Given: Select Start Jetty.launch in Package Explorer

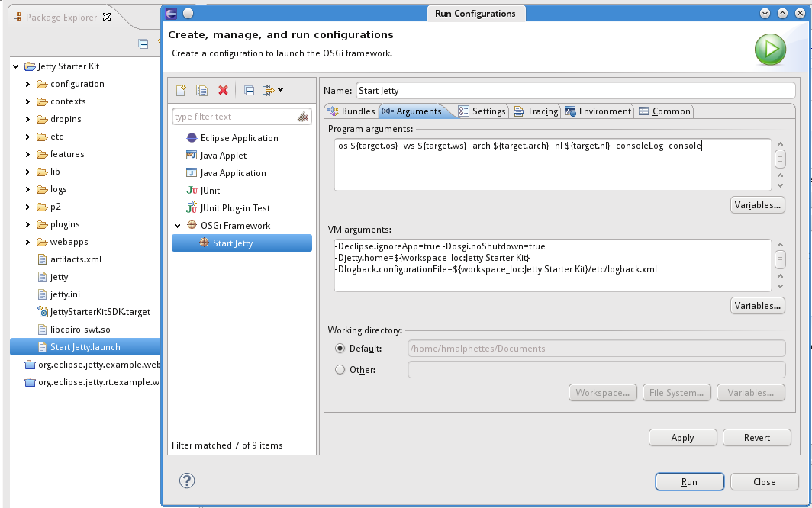Looking at the screenshot, I should pos(85,347).
